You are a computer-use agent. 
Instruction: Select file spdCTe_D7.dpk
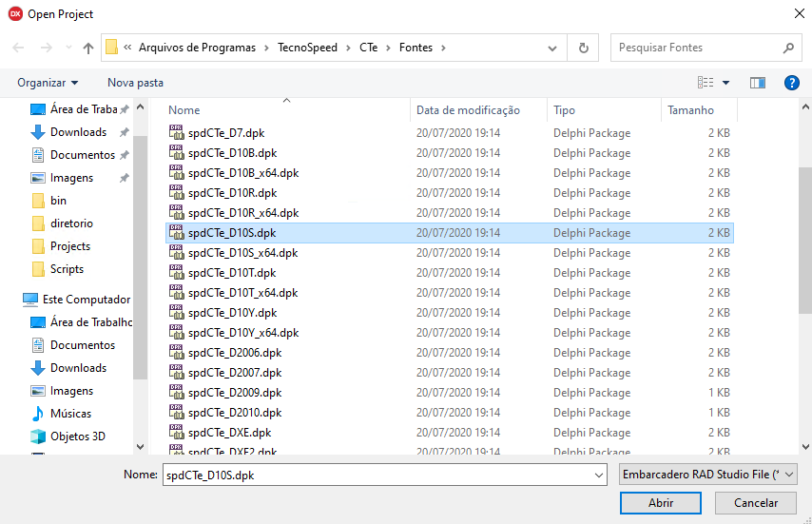click(x=226, y=133)
